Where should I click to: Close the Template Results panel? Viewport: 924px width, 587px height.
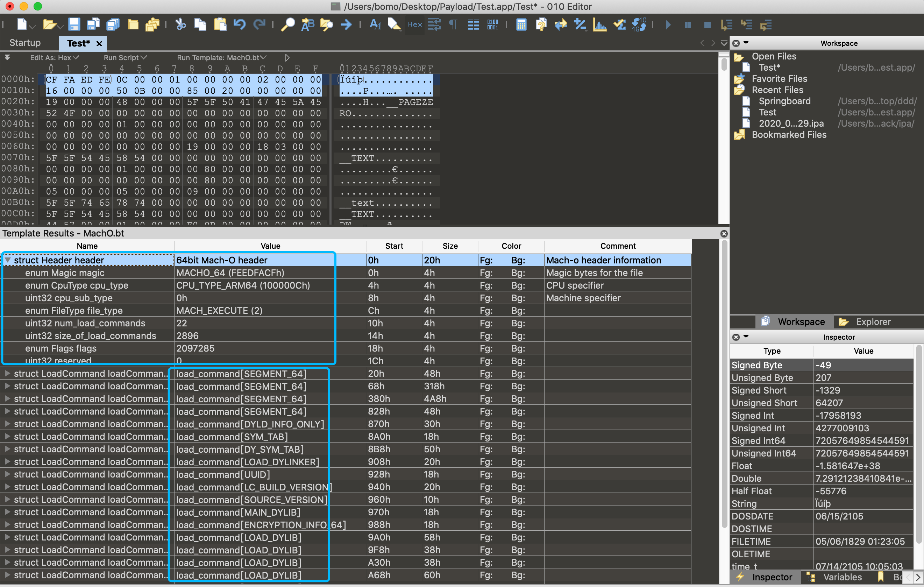[724, 233]
